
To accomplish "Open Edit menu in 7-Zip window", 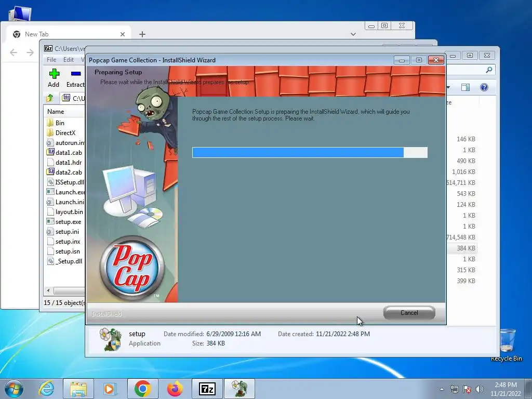I will [68, 59].
